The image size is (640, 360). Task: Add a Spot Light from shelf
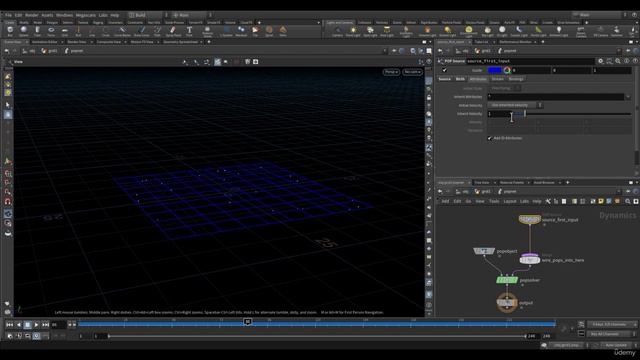[370, 31]
